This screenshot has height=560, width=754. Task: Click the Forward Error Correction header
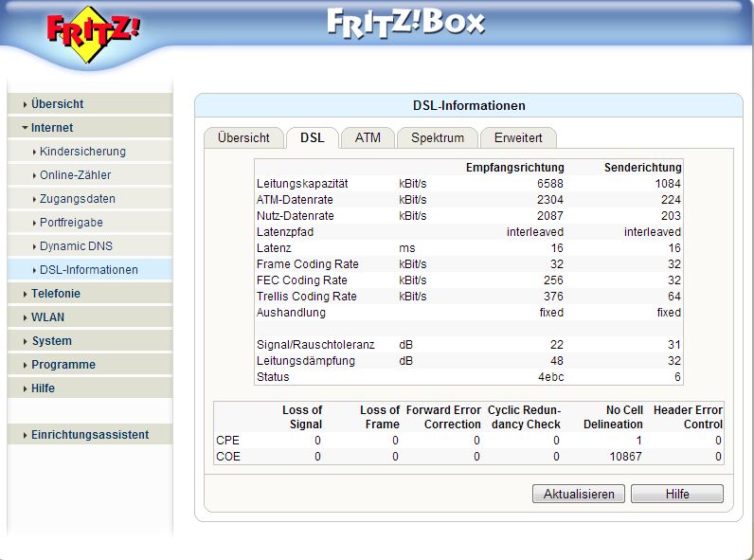(x=443, y=417)
